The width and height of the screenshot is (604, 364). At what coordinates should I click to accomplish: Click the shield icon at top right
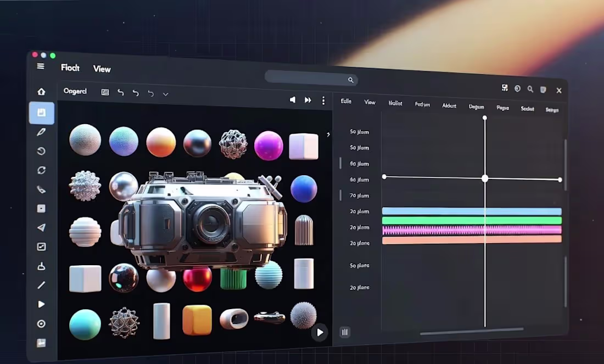[x=543, y=89]
